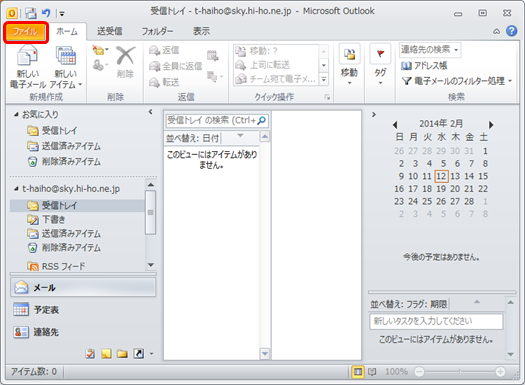Switch to the Send/Receive ribbon tab
525x385 pixels.
pyautogui.click(x=109, y=31)
